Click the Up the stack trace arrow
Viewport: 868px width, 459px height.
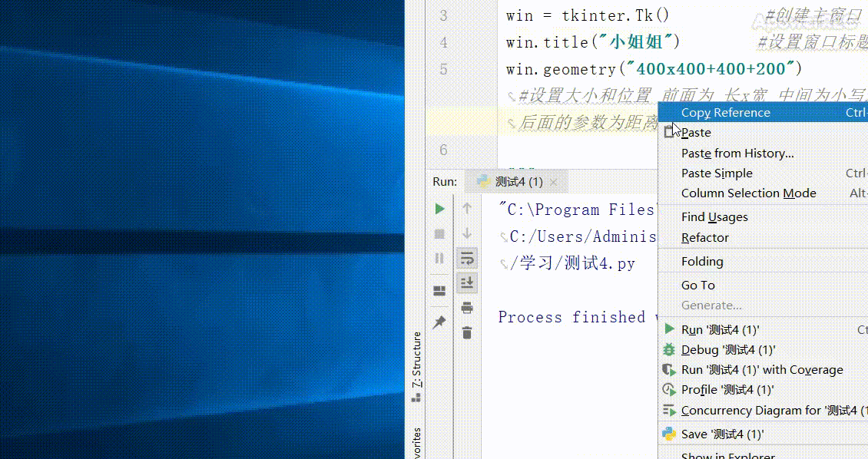coord(467,209)
